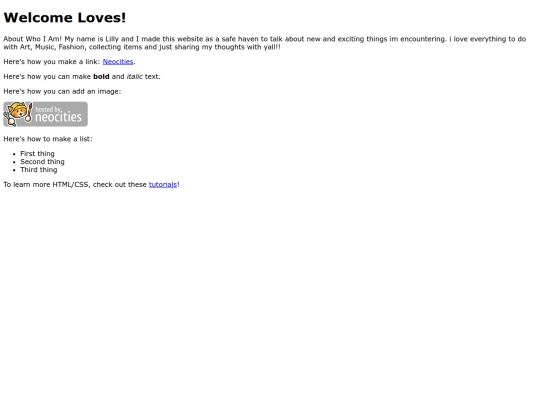The height and width of the screenshot is (405, 540).
Task: Click the bullet before First thing
Action: [14, 154]
